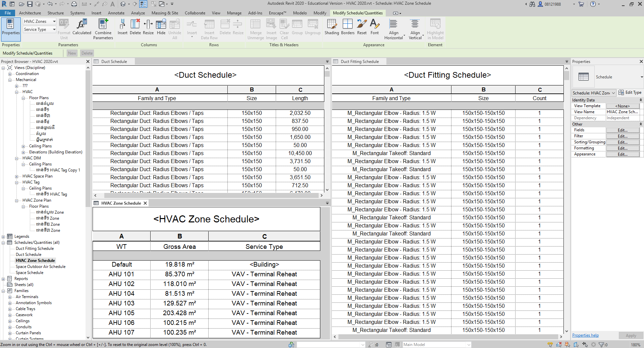Expand the Legends node in Project Browser
This screenshot has width=644, height=348.
[3, 237]
